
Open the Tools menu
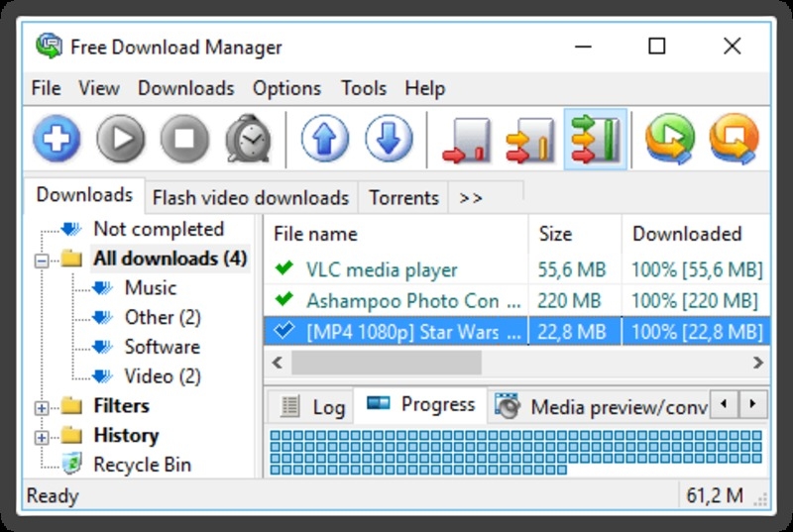click(364, 88)
